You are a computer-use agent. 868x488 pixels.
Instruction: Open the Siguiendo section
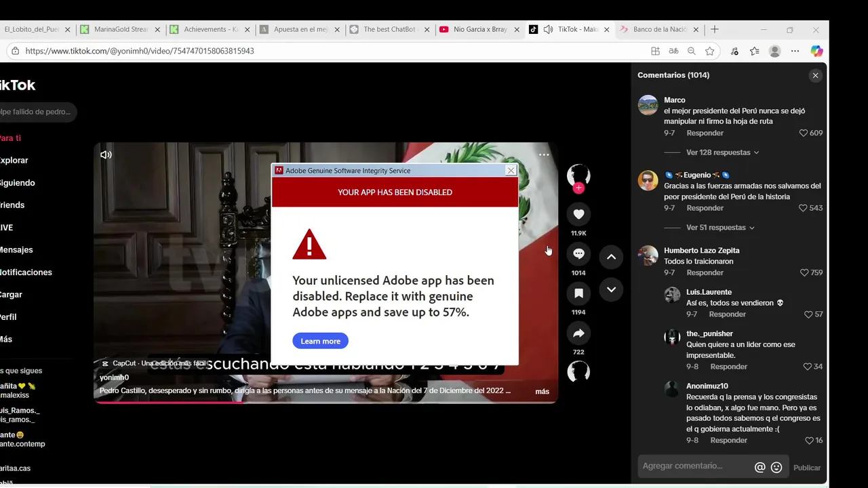(x=17, y=182)
